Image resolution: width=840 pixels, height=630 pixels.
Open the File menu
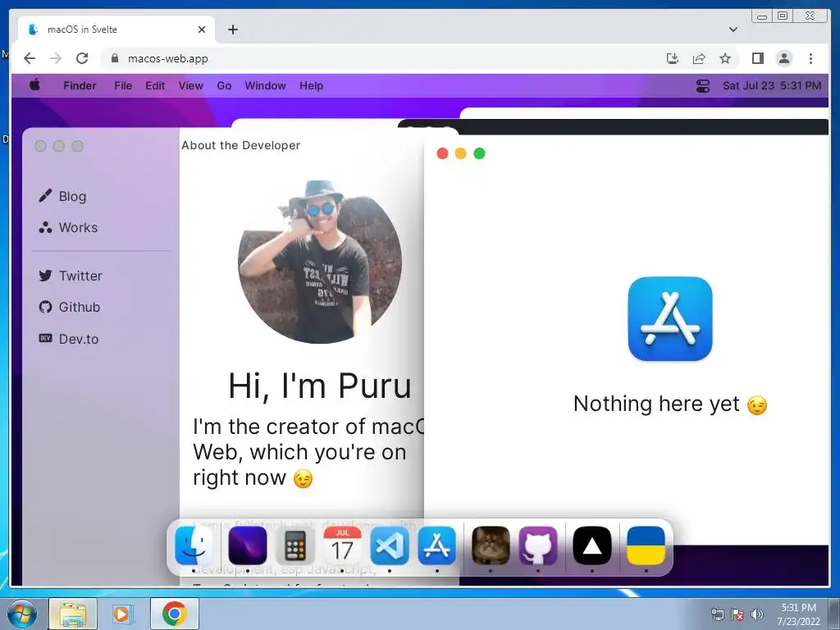(123, 85)
